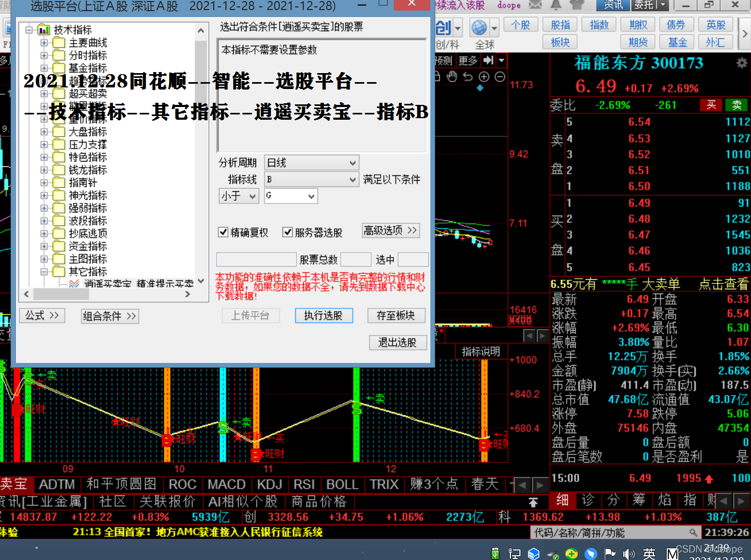Open the green USB tray icon

pos(495,554)
